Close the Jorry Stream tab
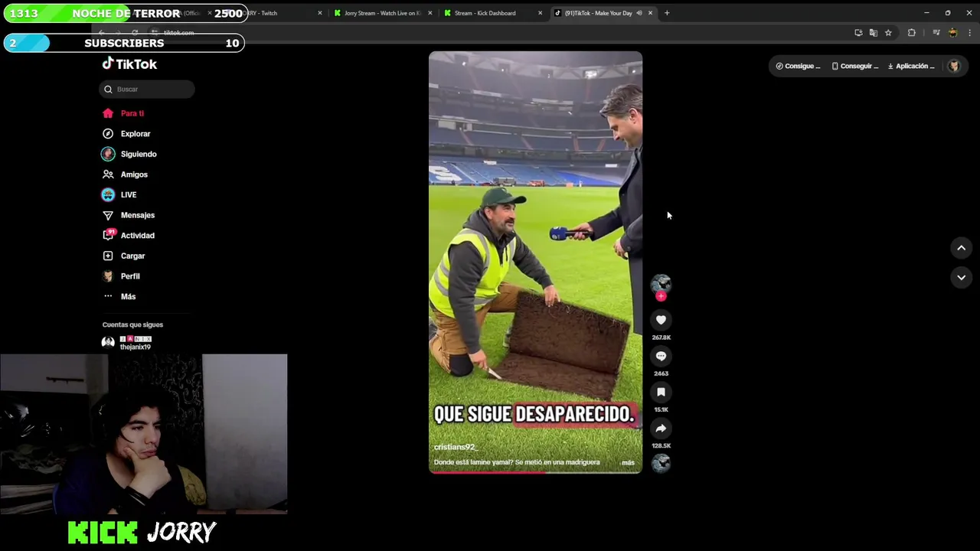The image size is (980, 551). [x=430, y=13]
